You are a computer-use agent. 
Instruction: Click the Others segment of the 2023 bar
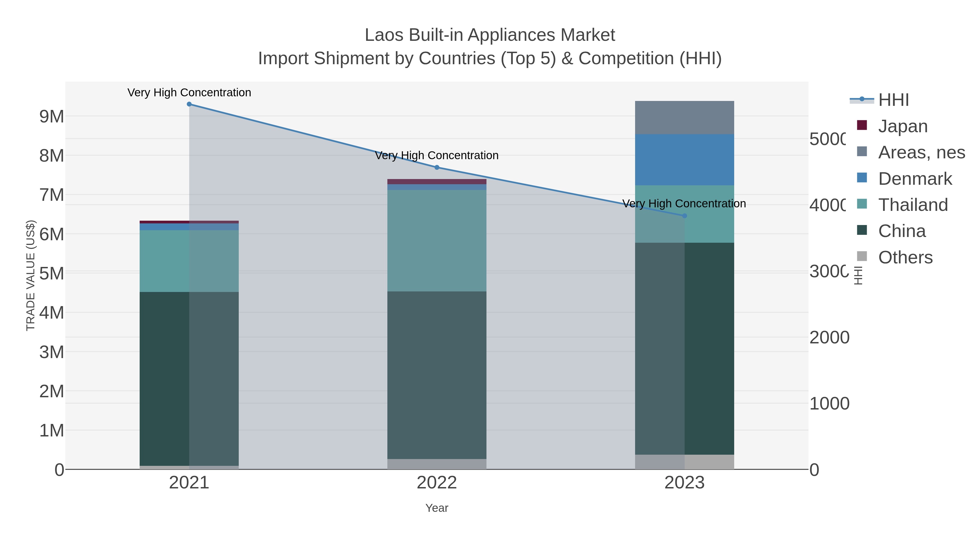[x=684, y=462]
